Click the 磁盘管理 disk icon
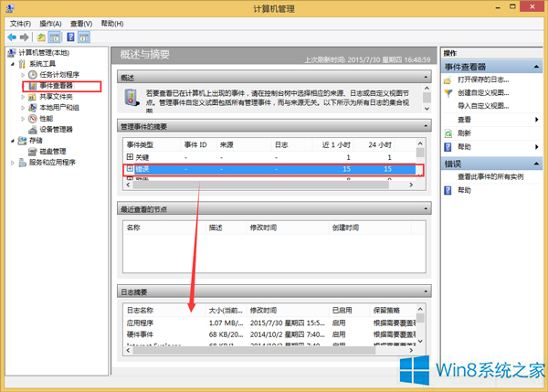The height and width of the screenshot is (392, 548). click(x=33, y=152)
